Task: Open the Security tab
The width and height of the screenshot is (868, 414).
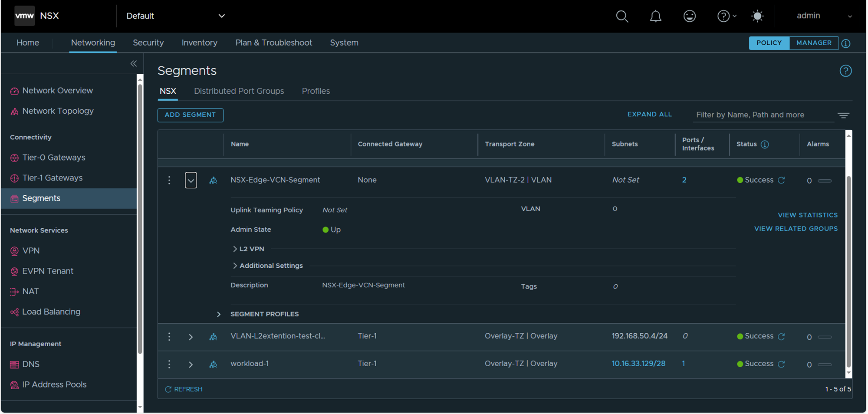Action: click(x=148, y=43)
